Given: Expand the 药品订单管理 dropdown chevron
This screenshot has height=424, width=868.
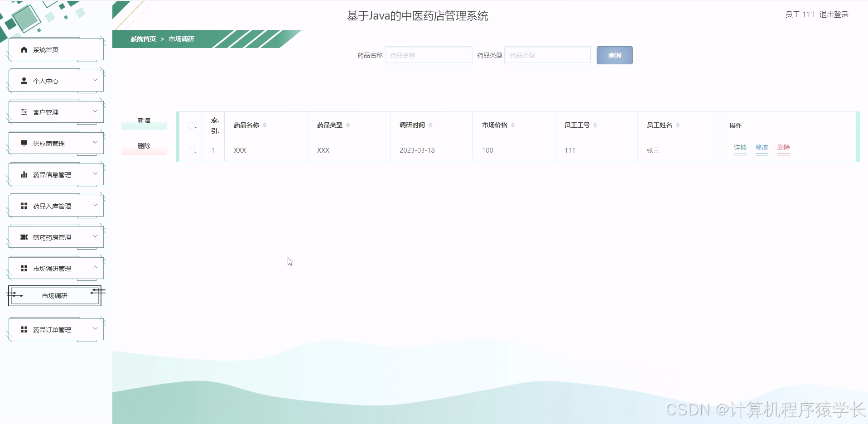Looking at the screenshot, I should point(95,329).
